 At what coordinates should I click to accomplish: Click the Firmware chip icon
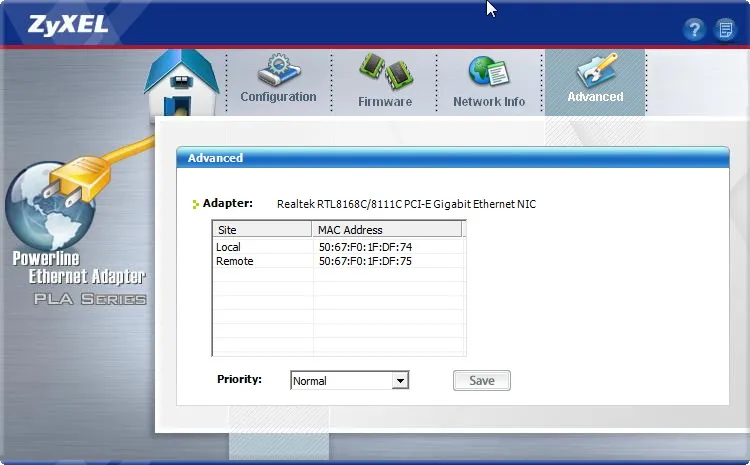(385, 72)
